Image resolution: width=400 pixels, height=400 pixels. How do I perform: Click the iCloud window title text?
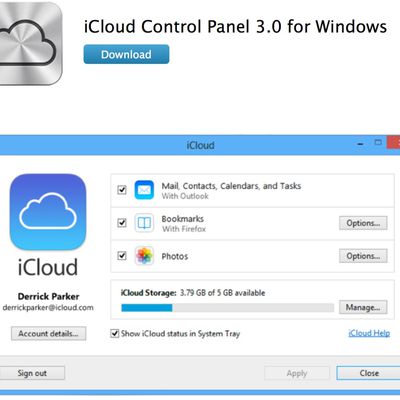(x=200, y=145)
